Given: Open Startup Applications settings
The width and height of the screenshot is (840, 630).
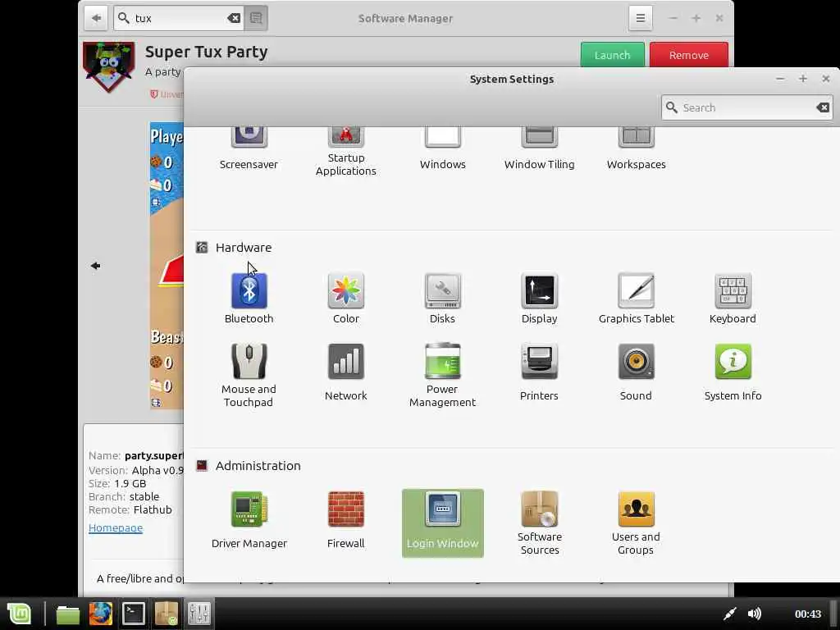Looking at the screenshot, I should point(345,152).
